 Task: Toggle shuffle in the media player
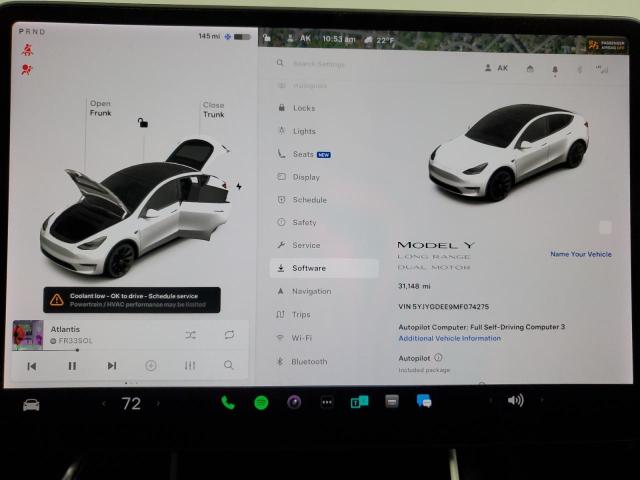tap(191, 335)
